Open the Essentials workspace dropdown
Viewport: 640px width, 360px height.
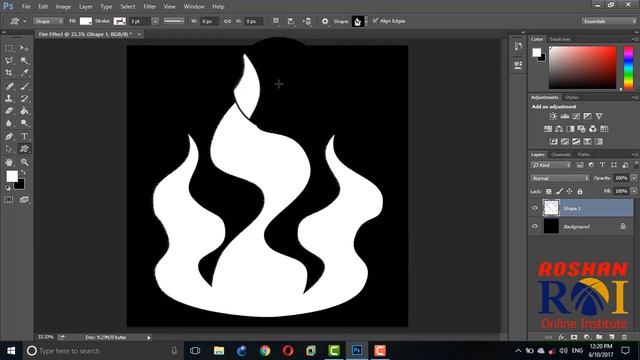pyautogui.click(x=609, y=21)
